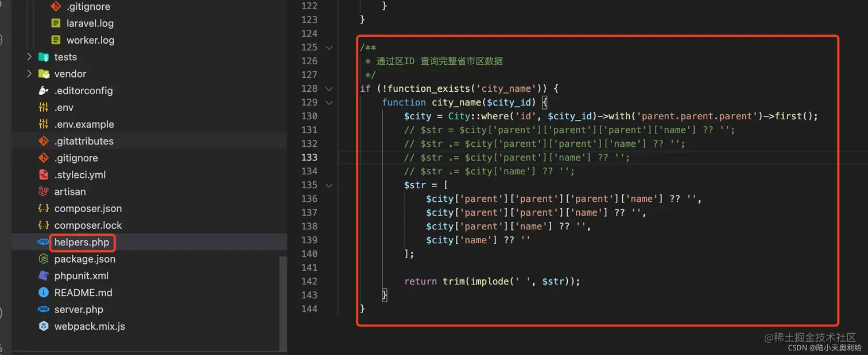Image resolution: width=868 pixels, height=355 pixels.
Task: Collapse the comment block fold arrow at line 125
Action: pyautogui.click(x=329, y=47)
